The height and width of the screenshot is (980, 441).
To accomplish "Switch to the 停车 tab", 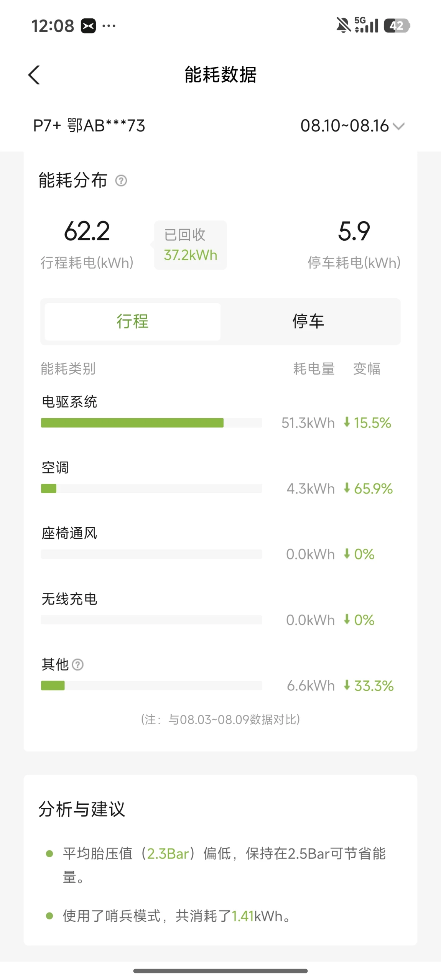I will (x=308, y=321).
